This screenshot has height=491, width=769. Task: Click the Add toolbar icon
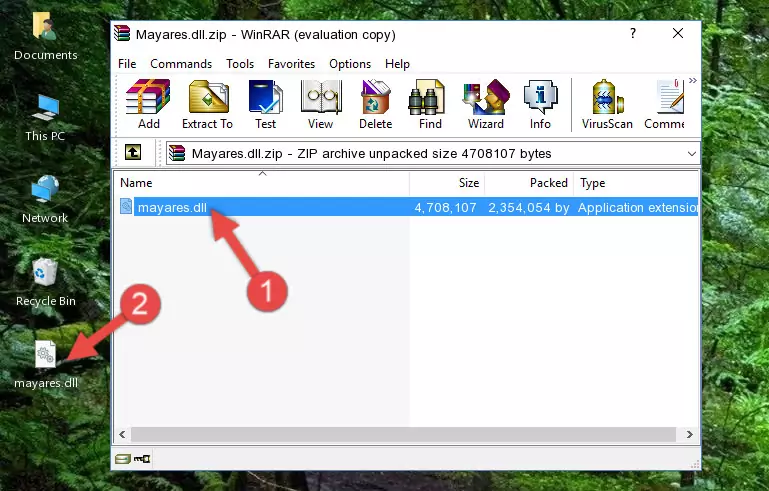pos(148,104)
